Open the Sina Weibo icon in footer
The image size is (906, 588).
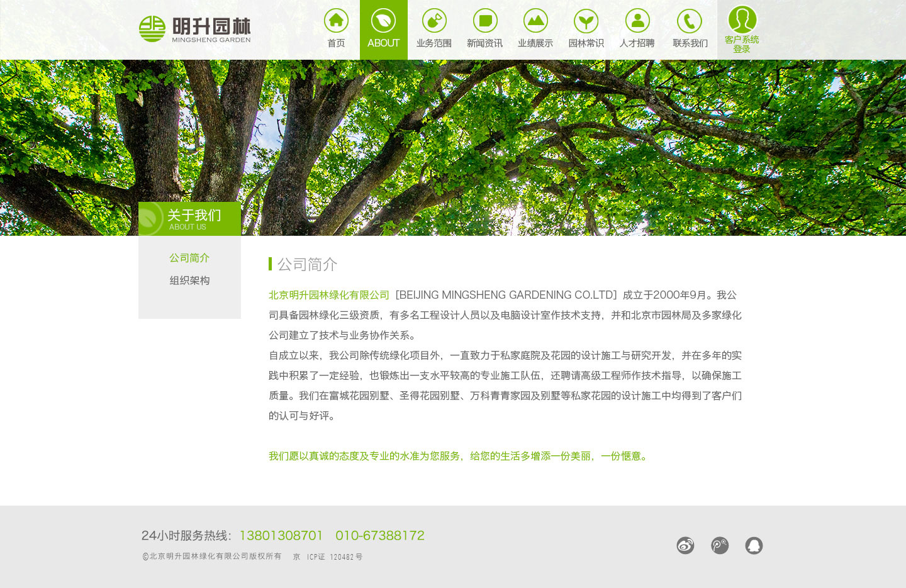685,545
